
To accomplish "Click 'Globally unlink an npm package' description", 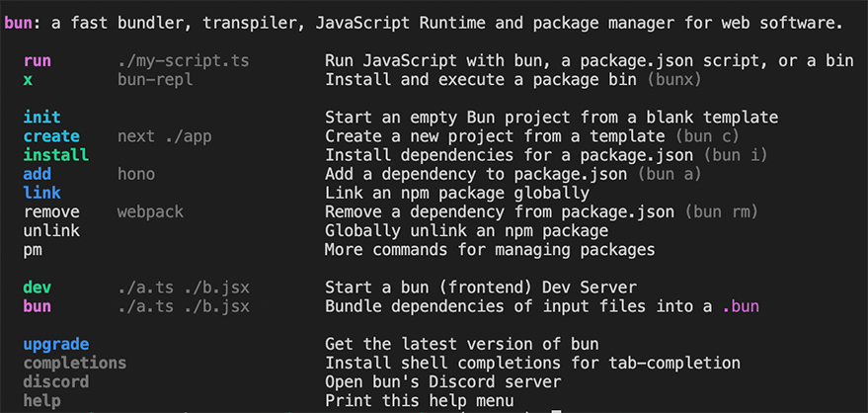I will [x=466, y=231].
